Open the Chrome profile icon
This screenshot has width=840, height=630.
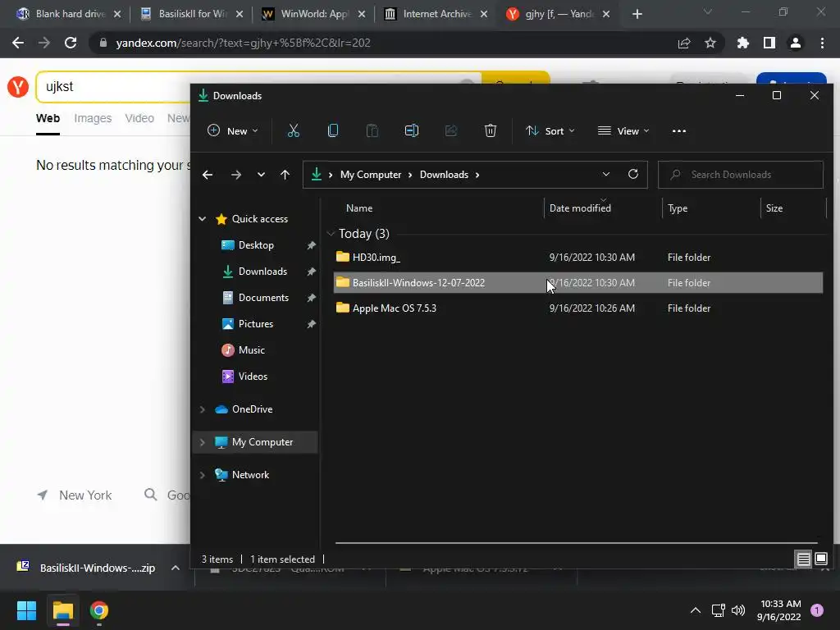point(796,43)
